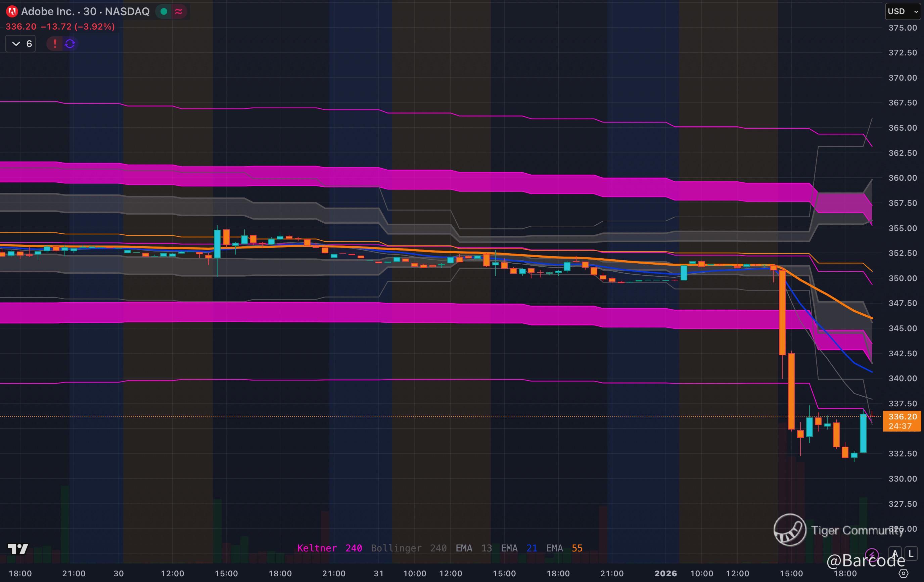
Task: Open the USD currency dropdown
Action: [902, 11]
